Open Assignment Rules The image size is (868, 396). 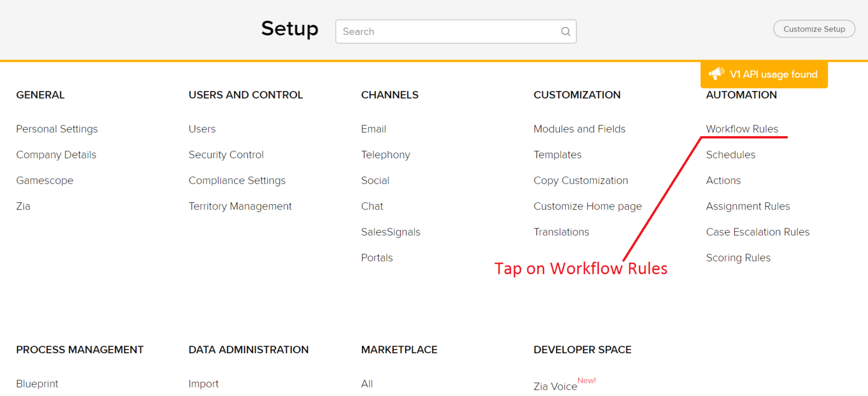click(x=748, y=206)
